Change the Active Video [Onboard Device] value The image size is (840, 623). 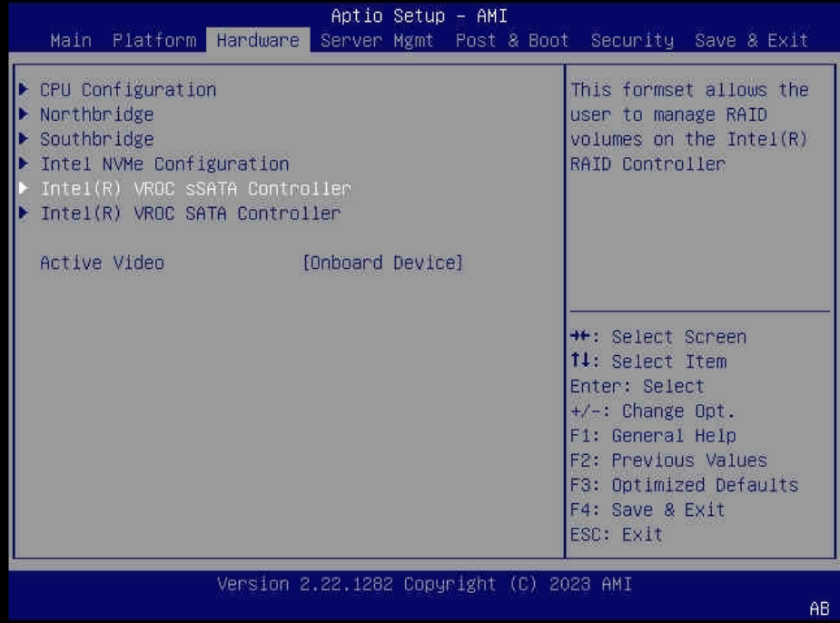coord(382,263)
